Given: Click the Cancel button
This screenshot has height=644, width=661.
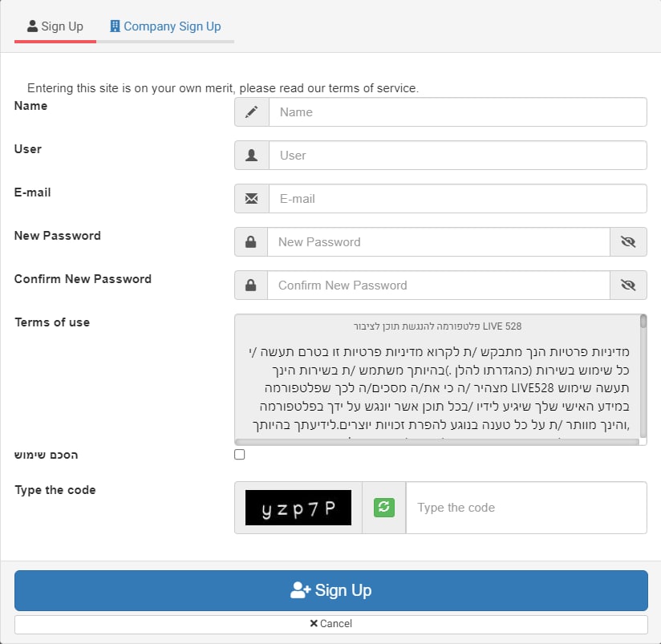Looking at the screenshot, I should (330, 624).
